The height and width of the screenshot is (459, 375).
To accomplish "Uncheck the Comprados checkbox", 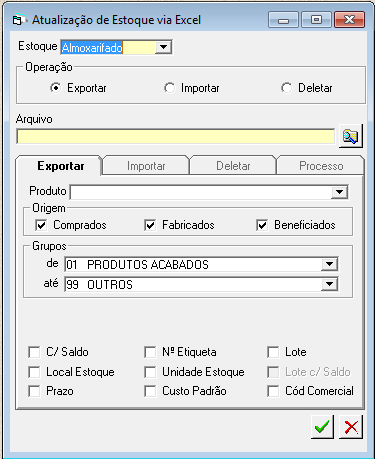I will 41,225.
